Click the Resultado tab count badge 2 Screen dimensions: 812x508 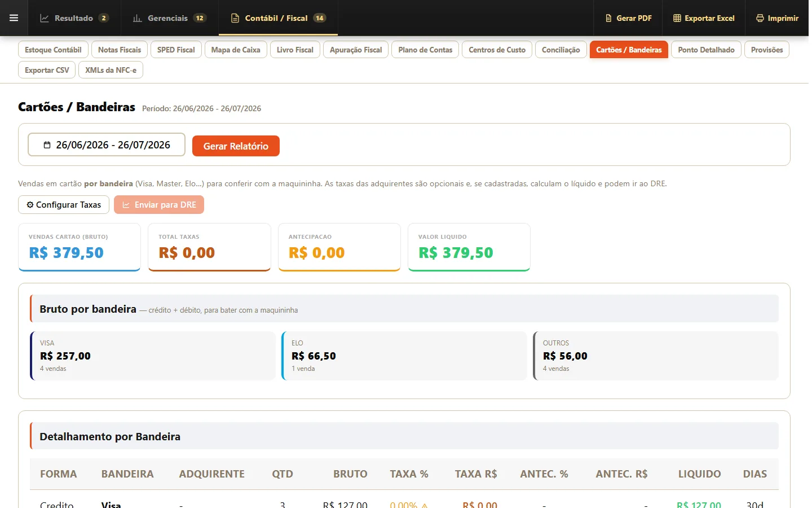coord(104,18)
